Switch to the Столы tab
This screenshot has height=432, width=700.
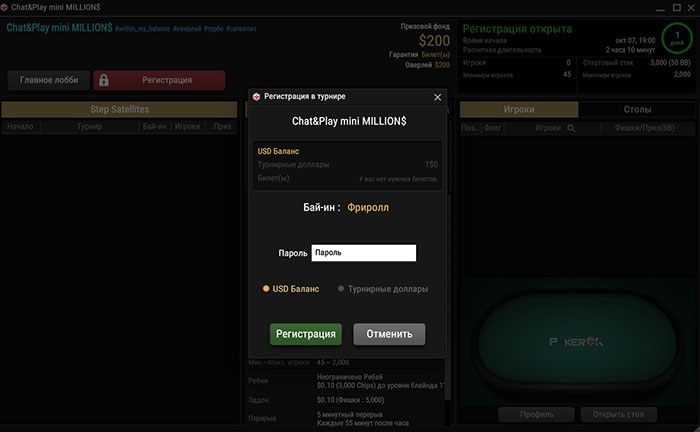coord(637,109)
